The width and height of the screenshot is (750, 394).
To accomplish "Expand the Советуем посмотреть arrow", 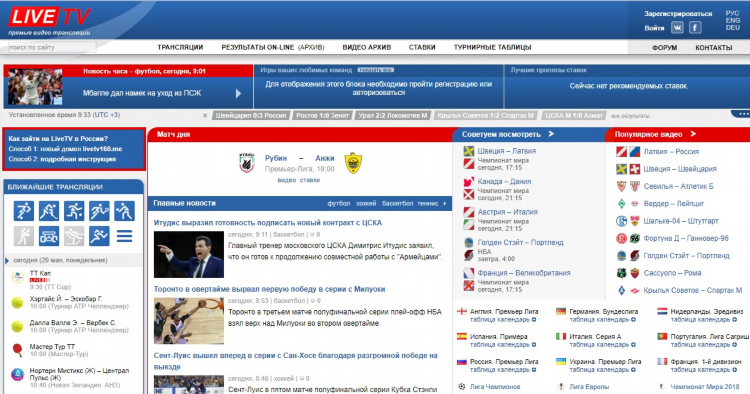I will (551, 134).
